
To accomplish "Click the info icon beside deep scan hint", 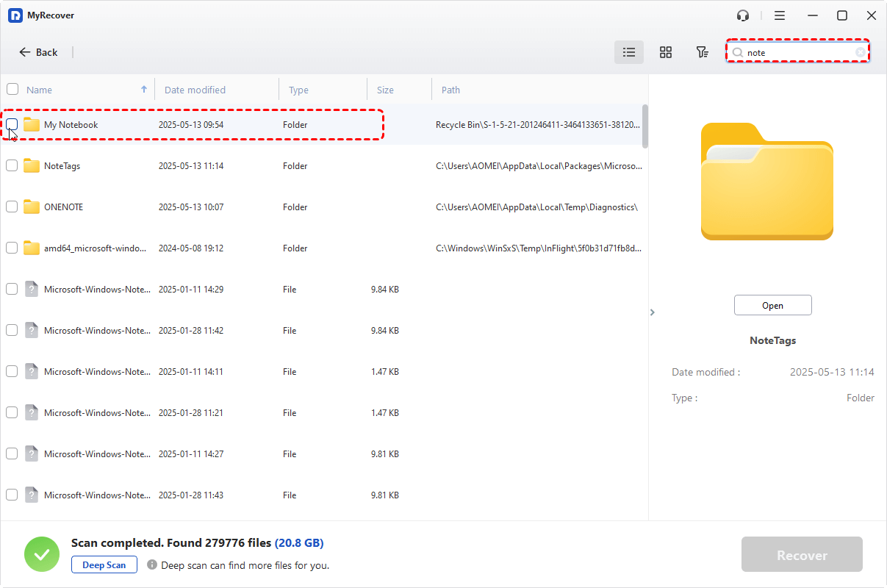I will coord(152,565).
